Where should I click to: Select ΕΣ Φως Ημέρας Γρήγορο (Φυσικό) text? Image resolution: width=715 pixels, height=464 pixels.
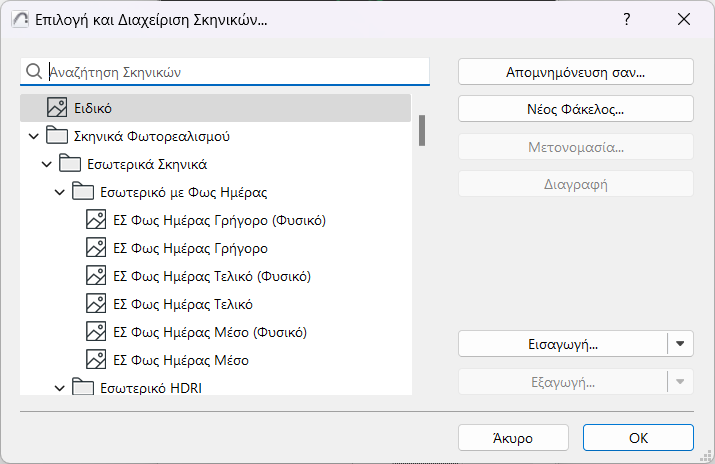pos(219,220)
